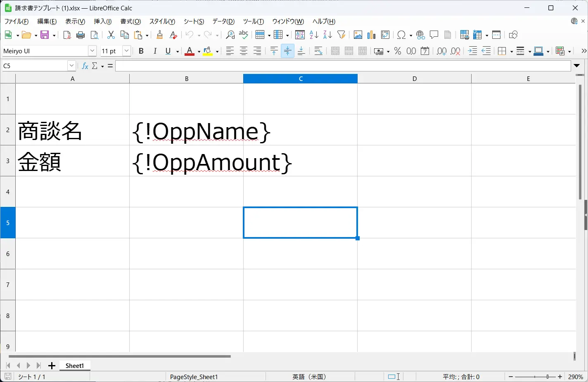Click the Save document icon
Viewport: 588px width, 382px height.
(45, 35)
